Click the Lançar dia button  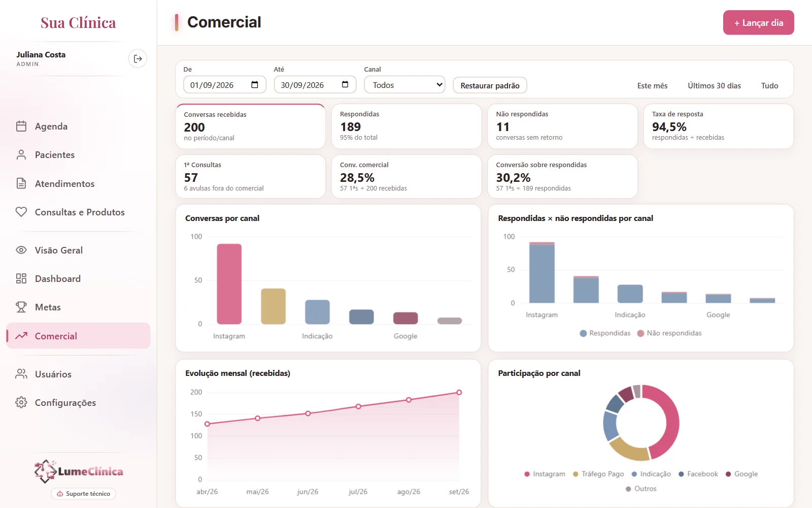coord(758,23)
